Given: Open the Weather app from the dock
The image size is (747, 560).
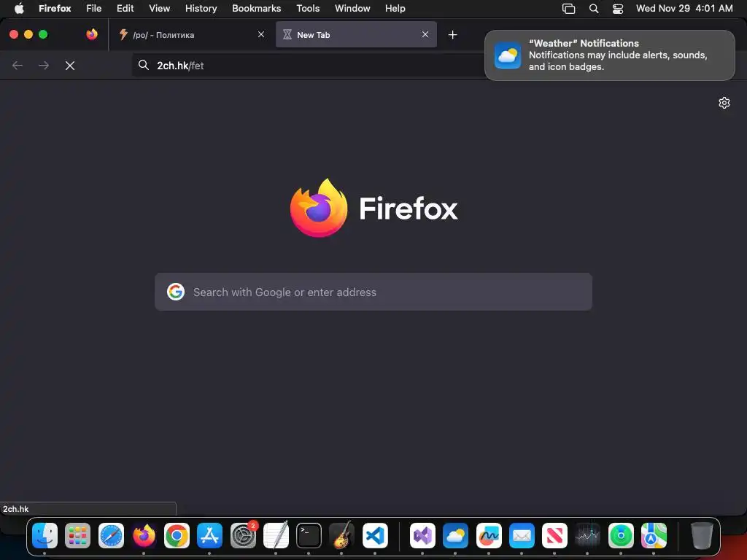Looking at the screenshot, I should [455, 536].
